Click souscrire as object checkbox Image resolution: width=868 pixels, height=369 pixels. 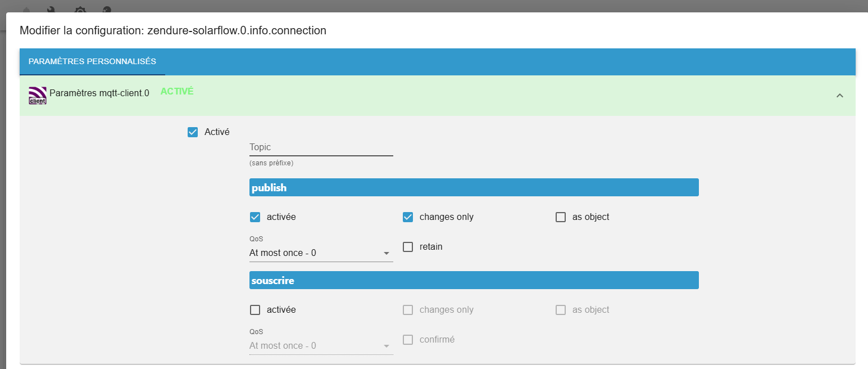point(561,310)
